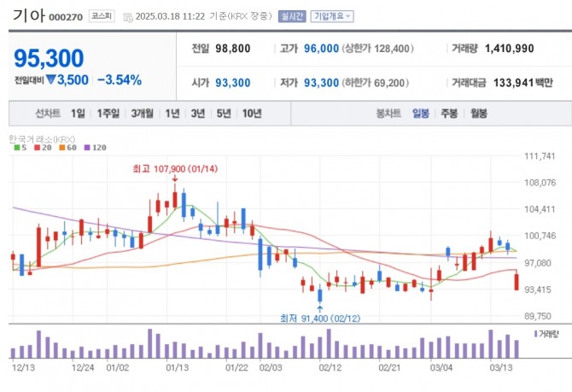Switch to 주봉 weekly candlestick chart
This screenshot has width=572, height=392.
tap(449, 114)
